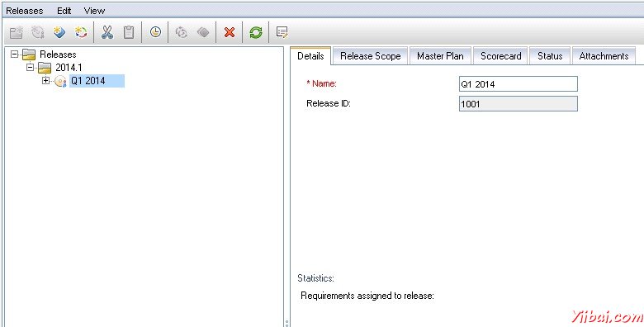The image size is (644, 327).
Task: Open the View menu
Action: point(94,11)
